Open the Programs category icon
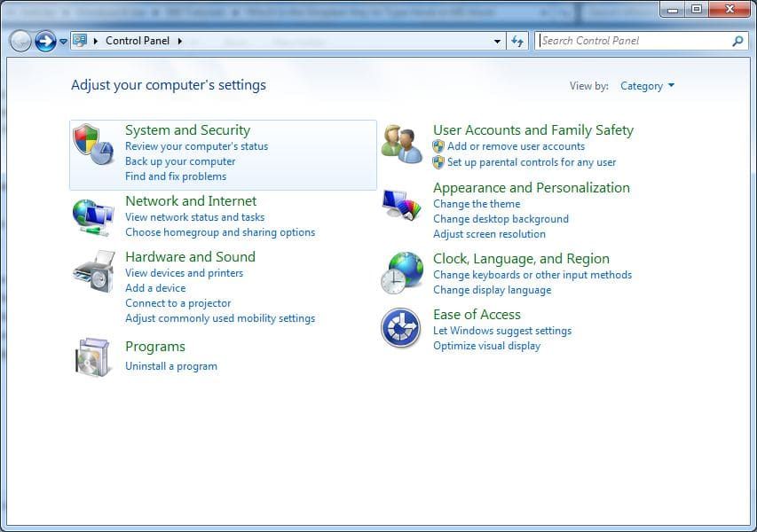Viewport: 757px width, 532px height. tap(93, 356)
